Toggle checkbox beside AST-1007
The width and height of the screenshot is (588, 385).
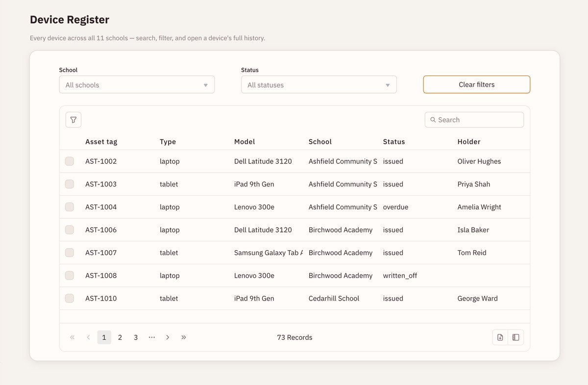[70, 253]
